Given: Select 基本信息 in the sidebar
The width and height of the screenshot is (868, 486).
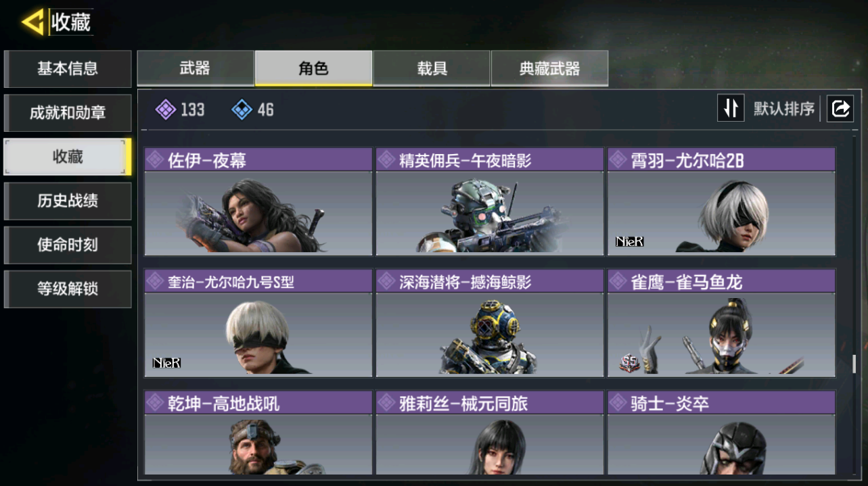Looking at the screenshot, I should pos(68,68).
